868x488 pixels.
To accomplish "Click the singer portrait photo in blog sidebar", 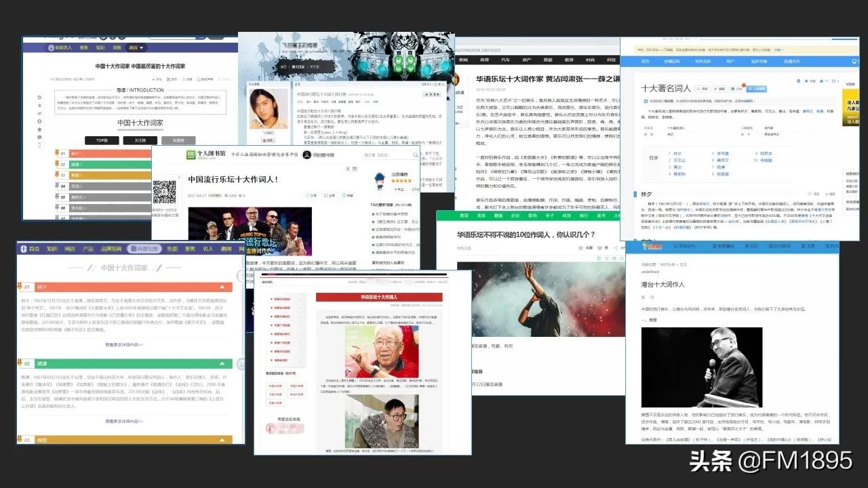I will point(269,110).
